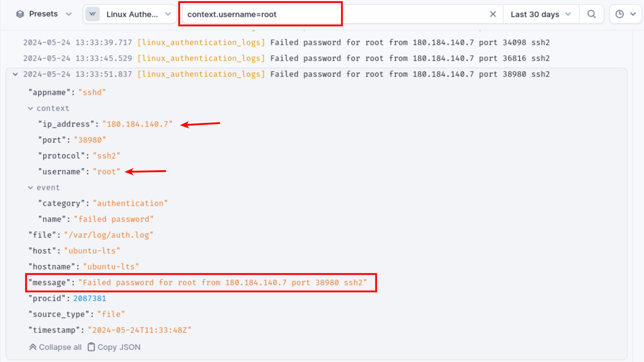Collapse the context section

pos(30,108)
